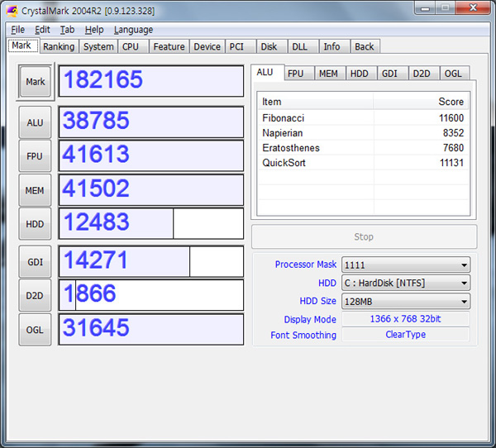Switch to the Feature tab
Screen dimensions: 496x448
click(169, 46)
